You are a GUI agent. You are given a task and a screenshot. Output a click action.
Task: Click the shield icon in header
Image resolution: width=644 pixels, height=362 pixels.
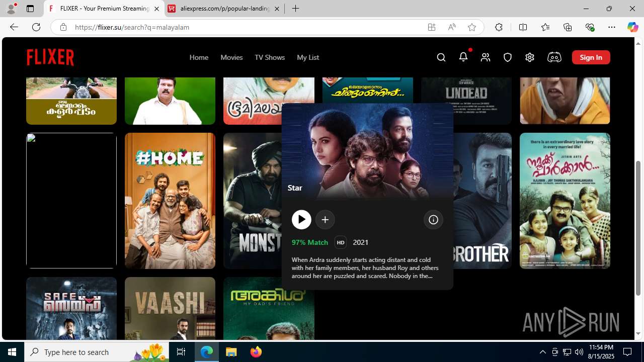coord(508,57)
